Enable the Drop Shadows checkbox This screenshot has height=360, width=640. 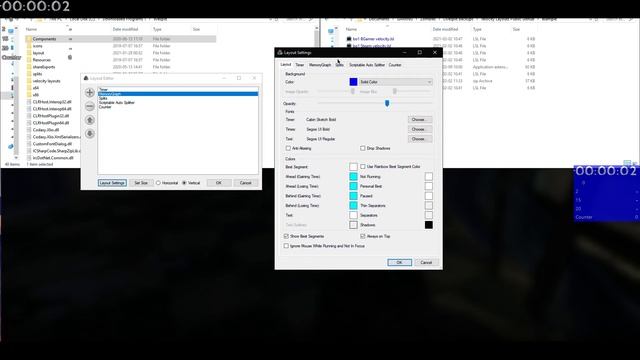pyautogui.click(x=362, y=148)
